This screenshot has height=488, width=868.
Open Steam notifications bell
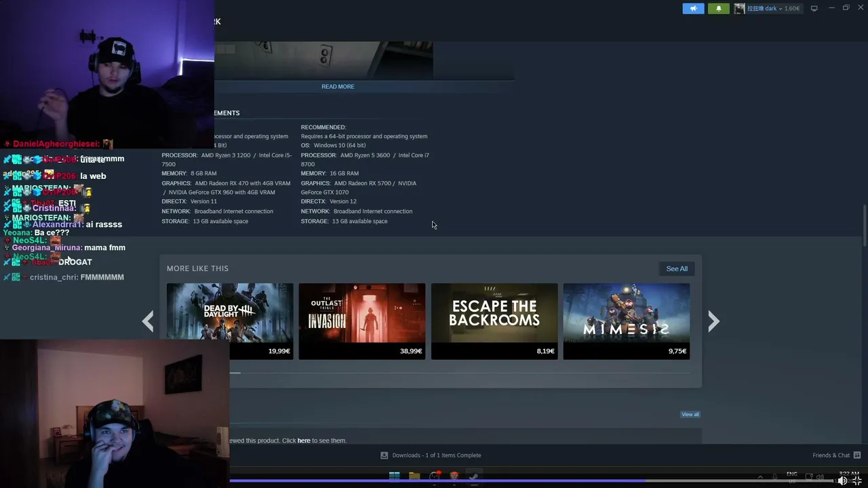click(x=719, y=8)
